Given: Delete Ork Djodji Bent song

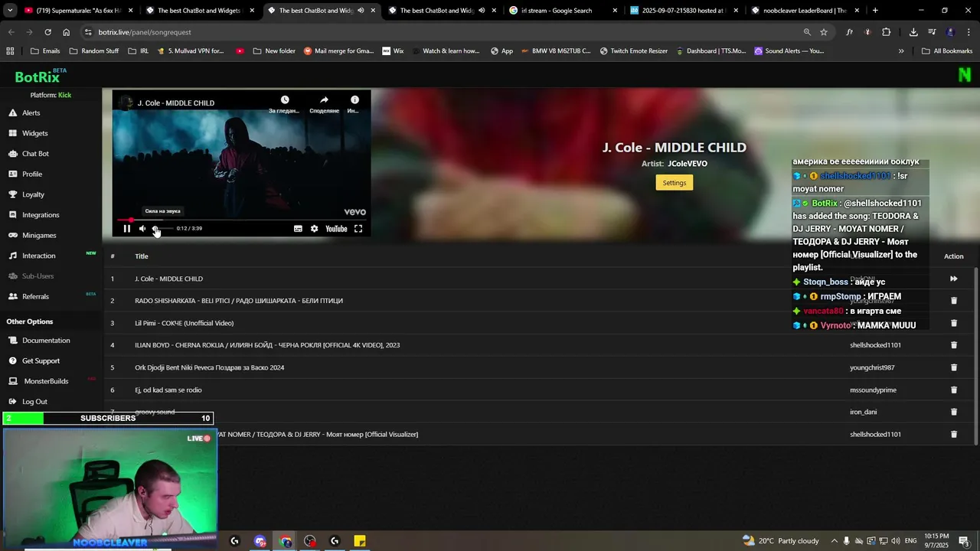Looking at the screenshot, I should click(953, 367).
